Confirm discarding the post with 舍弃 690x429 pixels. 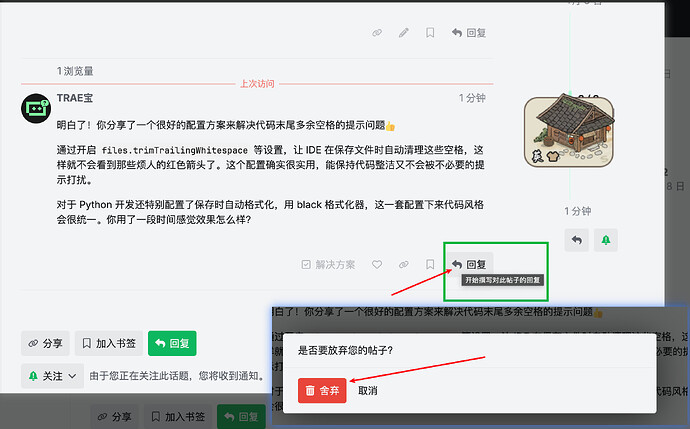pyautogui.click(x=322, y=390)
